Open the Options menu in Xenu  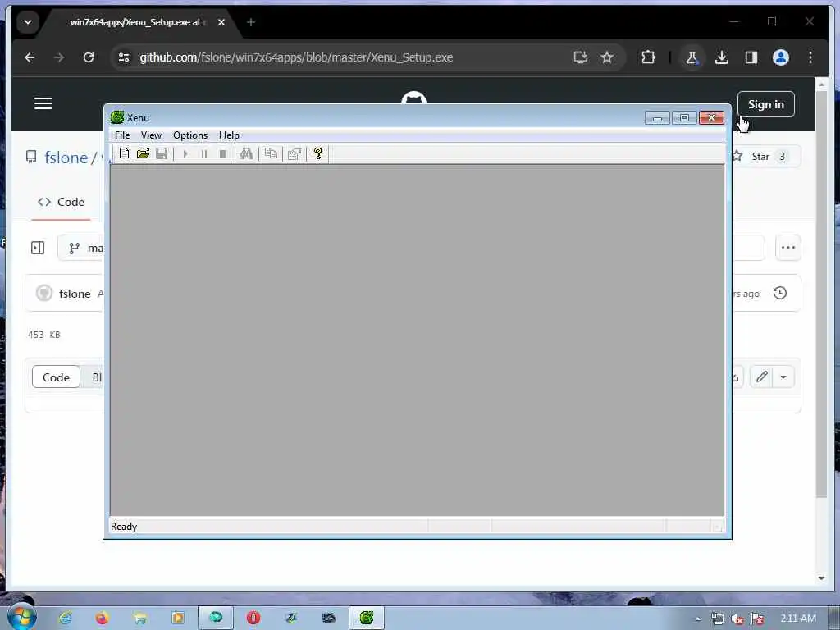coord(190,135)
